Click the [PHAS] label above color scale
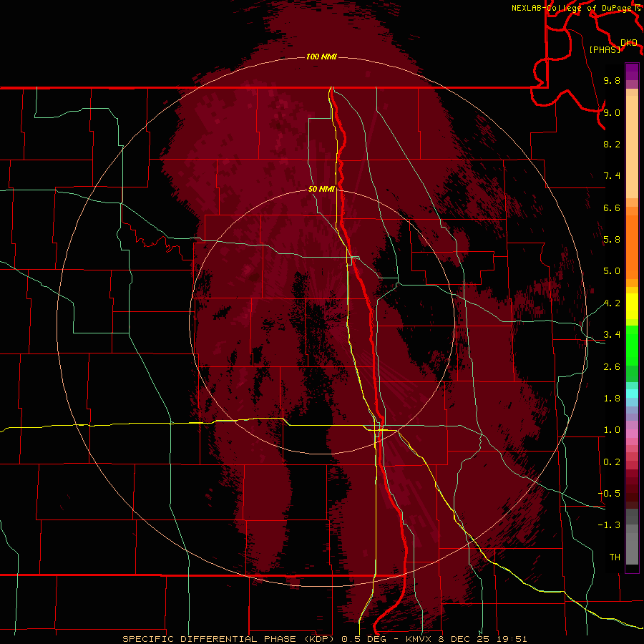Image resolution: width=644 pixels, height=644 pixels. click(x=605, y=49)
